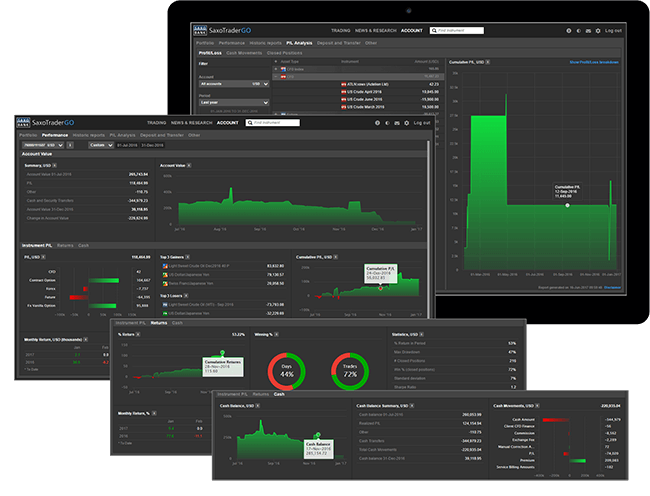Click the export icon beside Cumulative P/L, USD in the Performance window
Screen dimensions: 650x496
coord(336,257)
